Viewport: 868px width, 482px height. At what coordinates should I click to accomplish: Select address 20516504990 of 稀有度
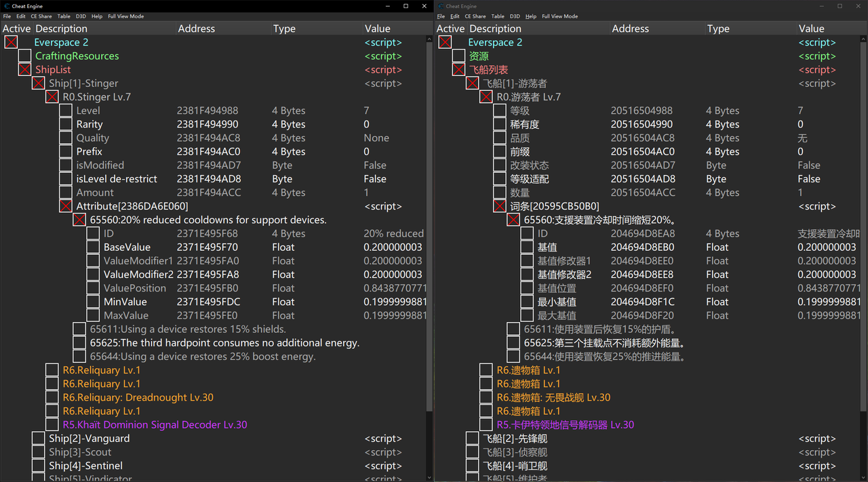[x=642, y=124]
